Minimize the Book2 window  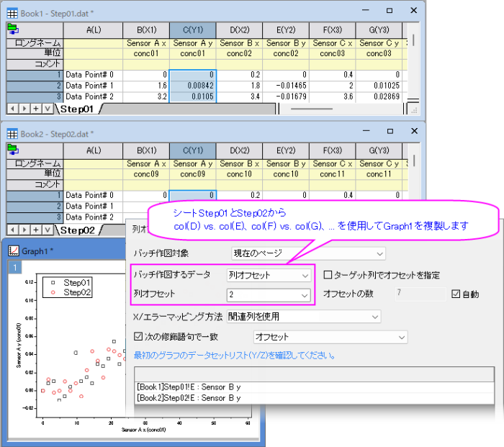(x=366, y=131)
